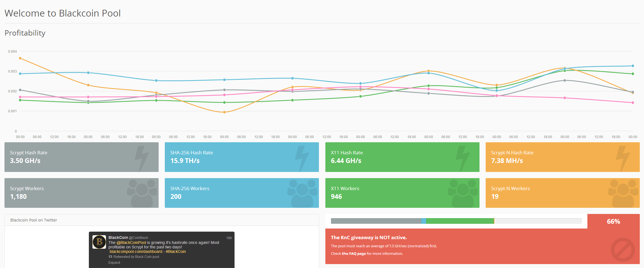Click the 66% progress value

[x=613, y=222]
